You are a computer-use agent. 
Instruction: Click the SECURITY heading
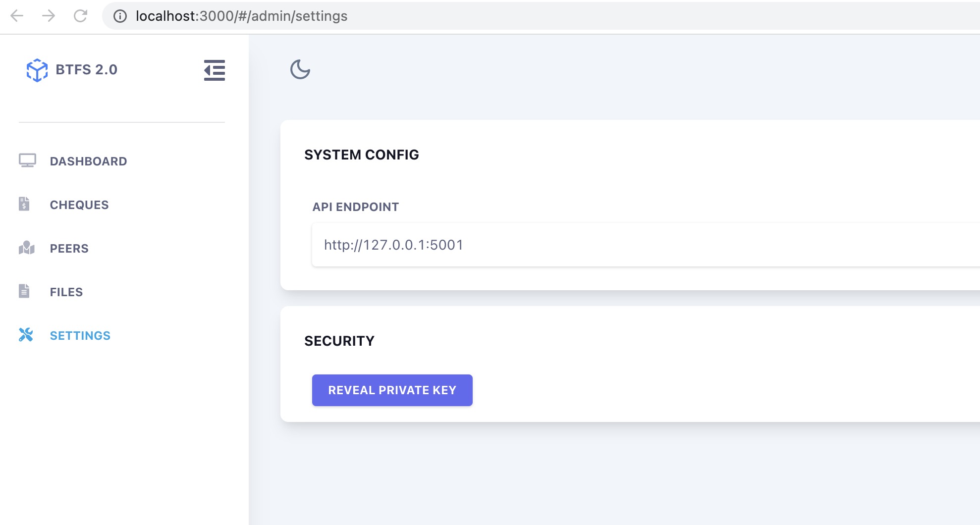(339, 341)
